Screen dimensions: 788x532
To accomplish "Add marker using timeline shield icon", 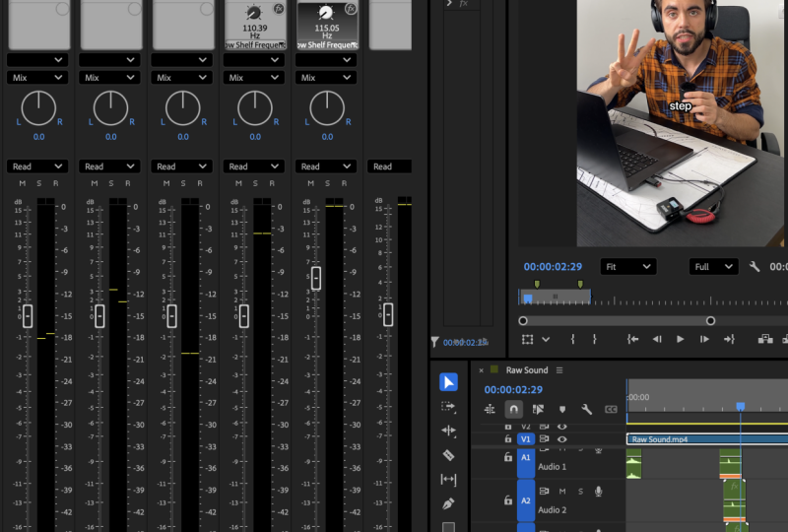I will pos(562,409).
